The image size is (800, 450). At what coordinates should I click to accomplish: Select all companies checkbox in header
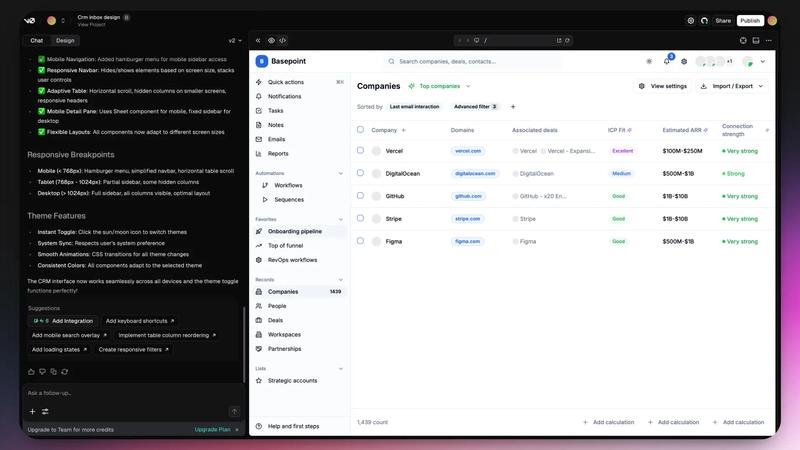coord(360,130)
